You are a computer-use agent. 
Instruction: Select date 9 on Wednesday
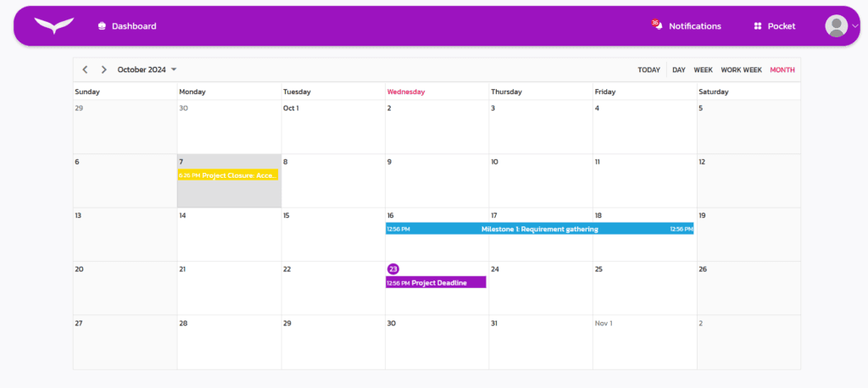click(389, 162)
